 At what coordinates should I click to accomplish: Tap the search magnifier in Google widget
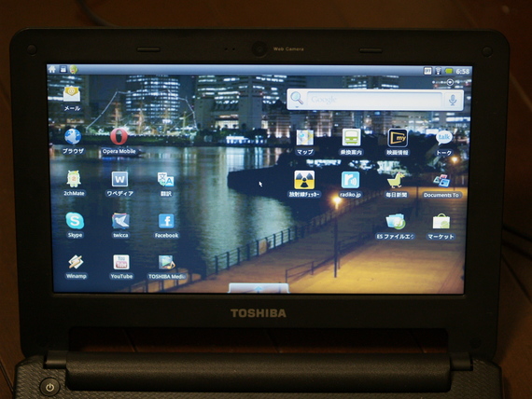297,99
